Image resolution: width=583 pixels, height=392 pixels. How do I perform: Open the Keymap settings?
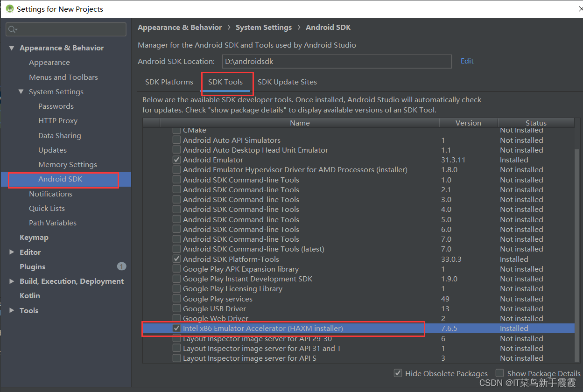coord(34,237)
